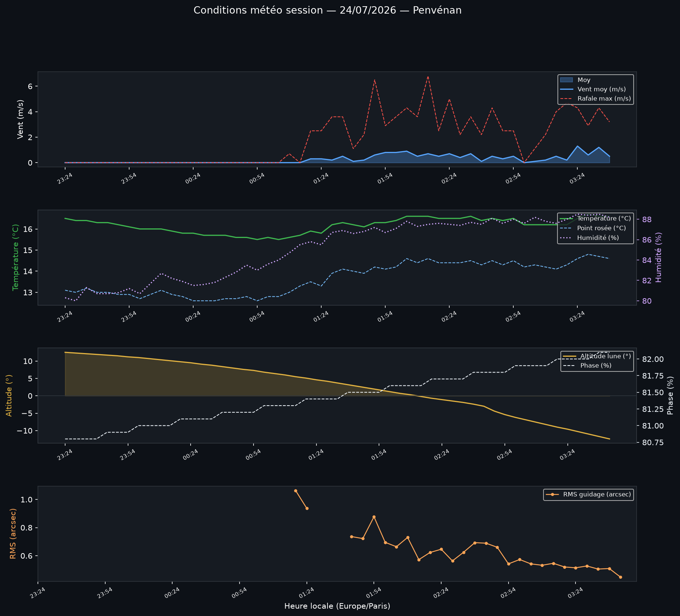Viewport: 680px width, 616px height.
Task: Select the '82' humidity axis tick
Action: click(647, 281)
